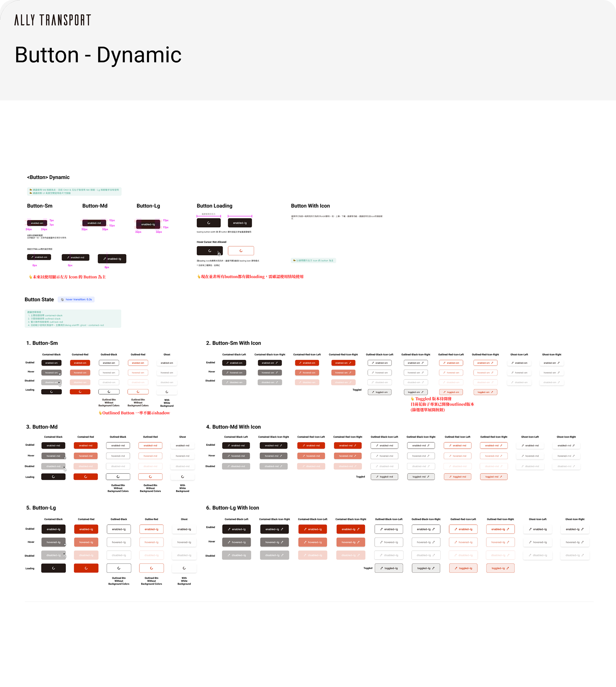Click red spinner in outlined Hover Cursor loading button

pos(241,251)
